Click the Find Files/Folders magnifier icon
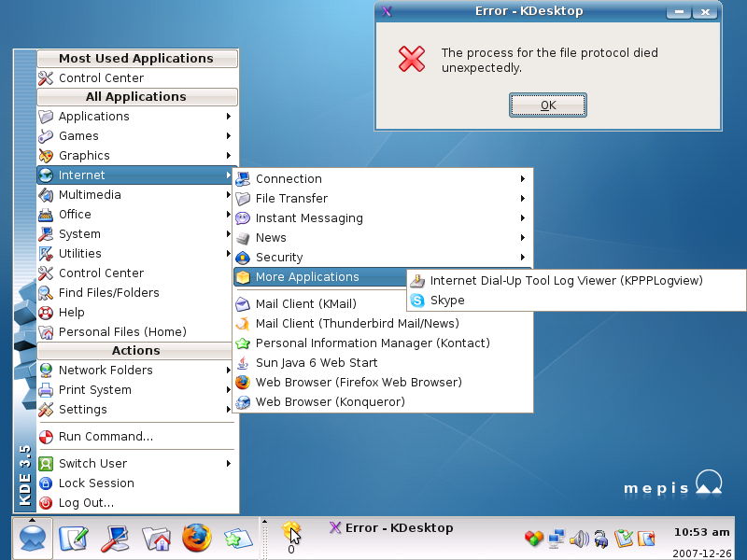747x560 pixels. point(46,293)
